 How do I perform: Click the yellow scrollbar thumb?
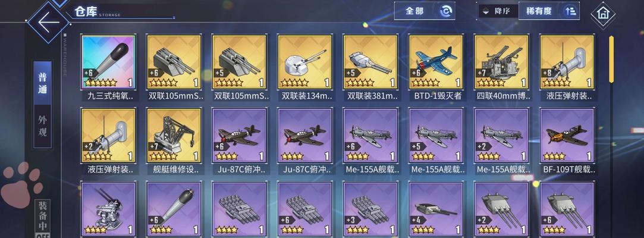[611, 59]
